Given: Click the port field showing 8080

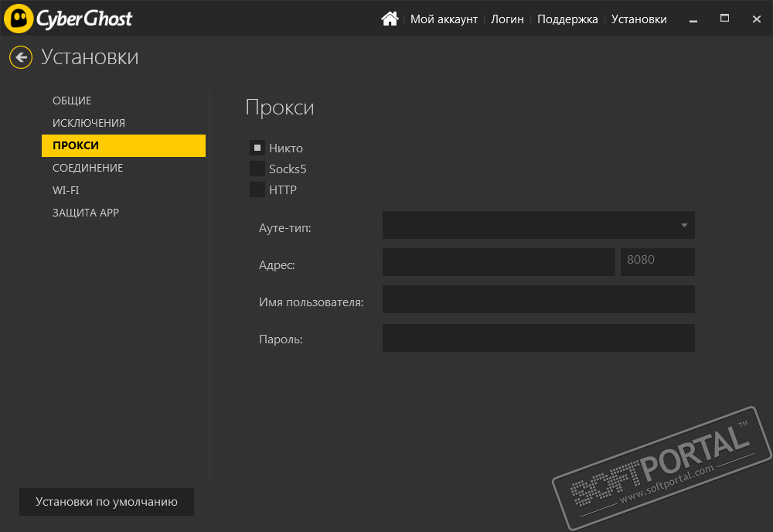Looking at the screenshot, I should (657, 262).
